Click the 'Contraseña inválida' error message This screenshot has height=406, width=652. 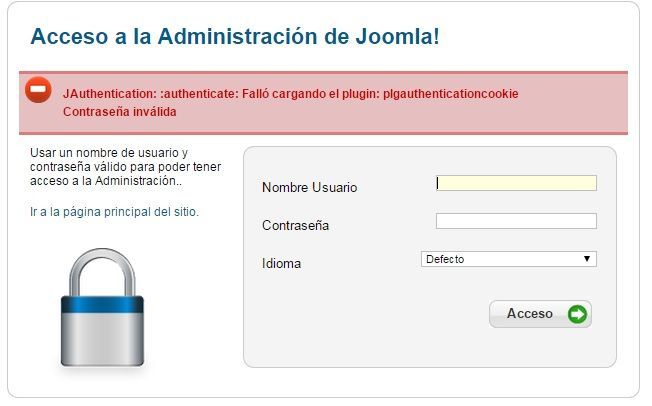(120, 111)
